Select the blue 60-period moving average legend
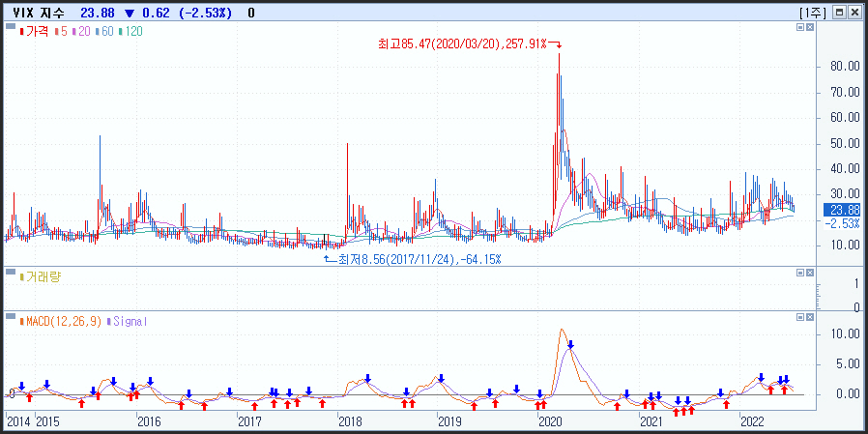The height and width of the screenshot is (434, 868). [x=105, y=32]
